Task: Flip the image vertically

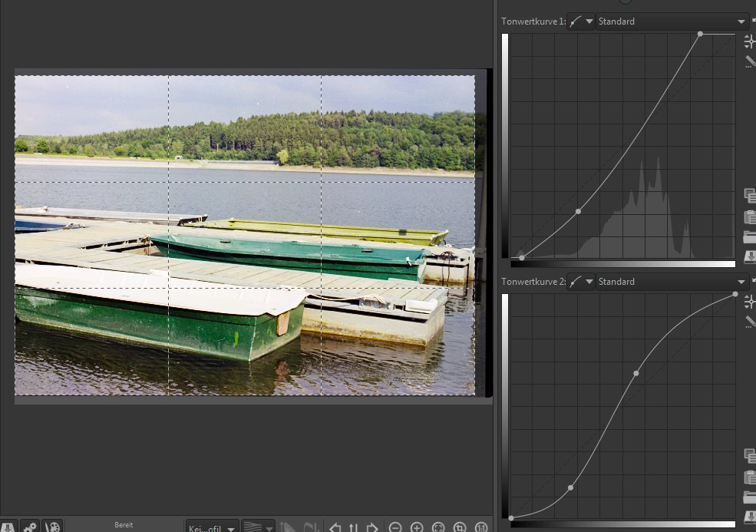Action: (354, 527)
